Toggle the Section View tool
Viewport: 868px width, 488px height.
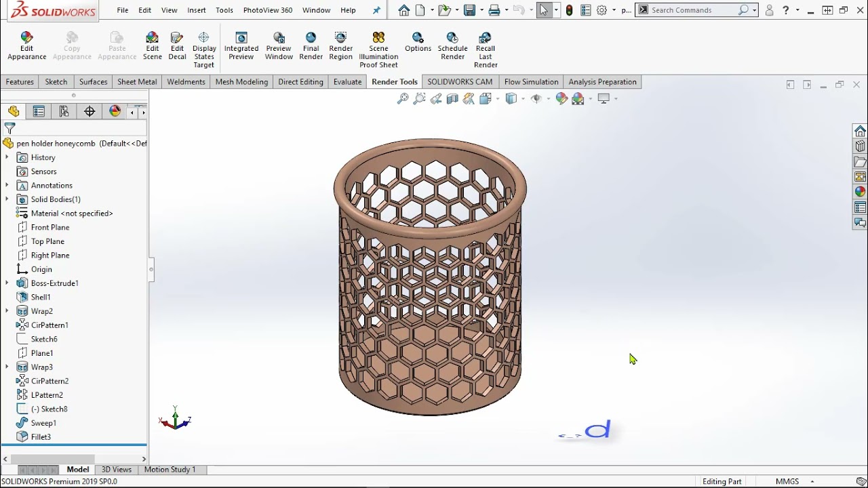click(452, 99)
